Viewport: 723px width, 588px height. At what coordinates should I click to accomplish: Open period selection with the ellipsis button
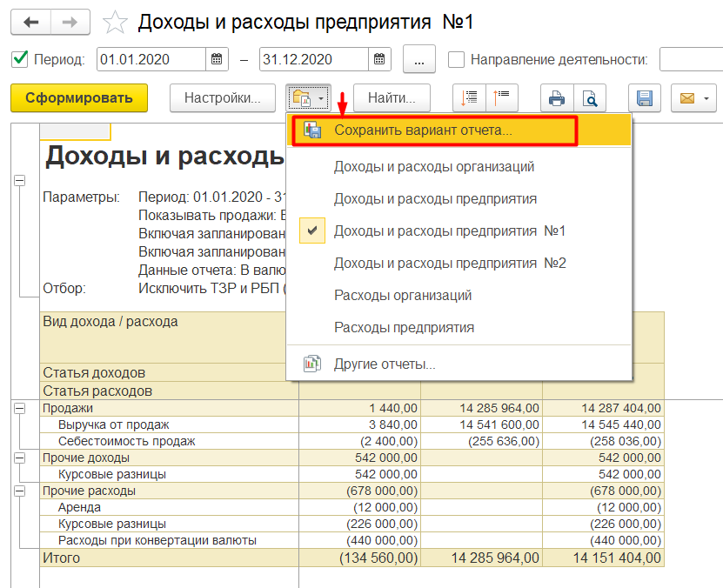(x=419, y=59)
